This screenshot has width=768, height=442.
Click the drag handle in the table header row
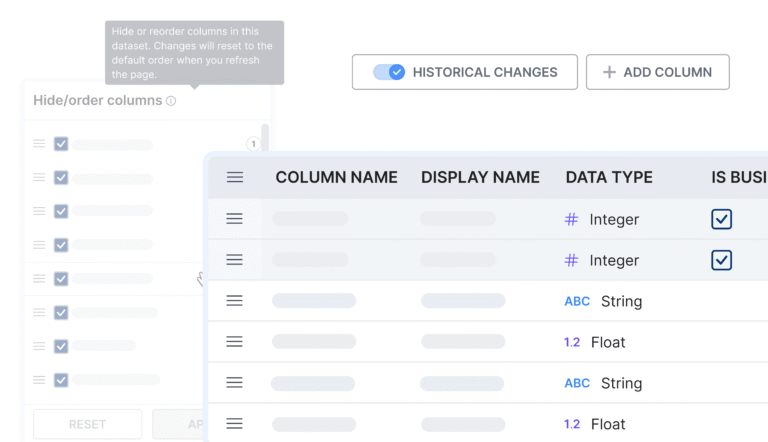235,177
